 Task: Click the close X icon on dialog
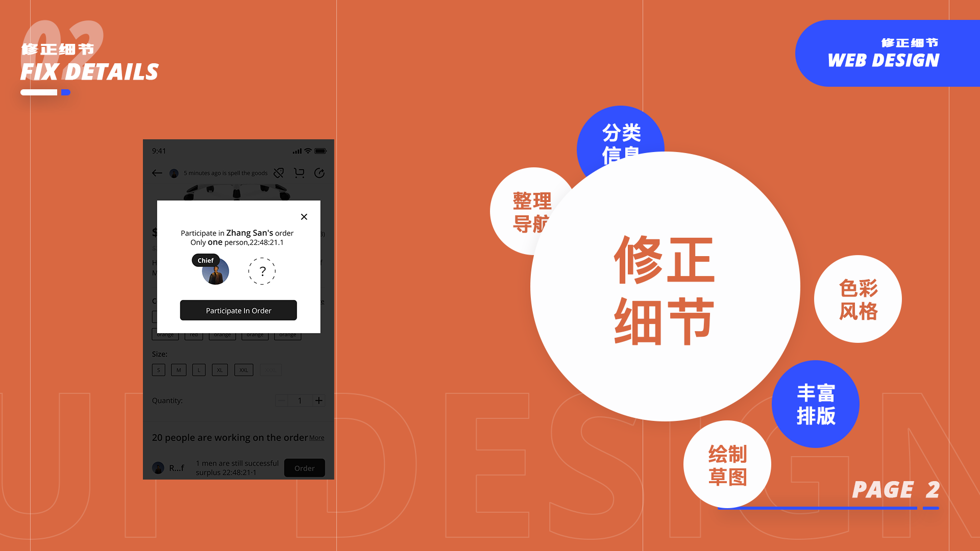point(304,217)
